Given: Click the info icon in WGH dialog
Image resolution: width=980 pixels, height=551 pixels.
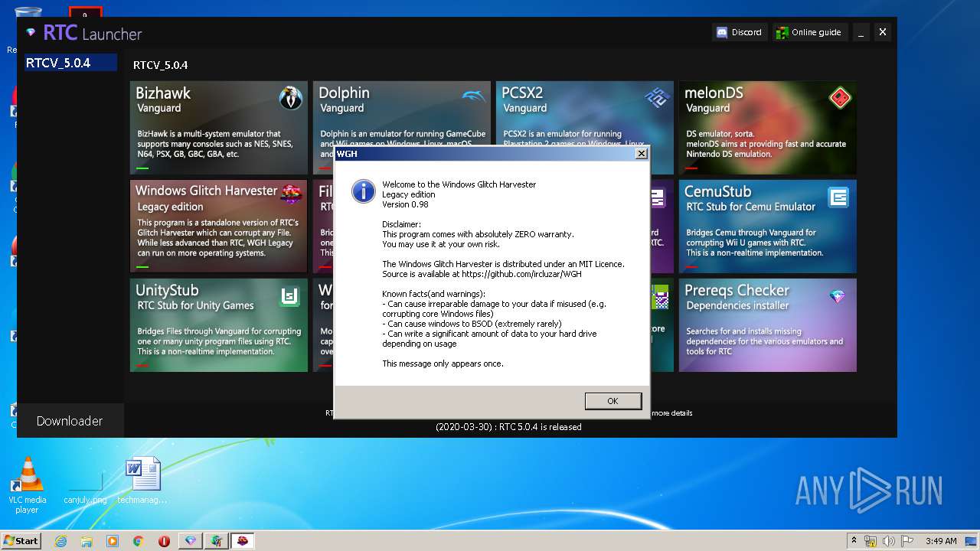Looking at the screenshot, I should pyautogui.click(x=364, y=191).
